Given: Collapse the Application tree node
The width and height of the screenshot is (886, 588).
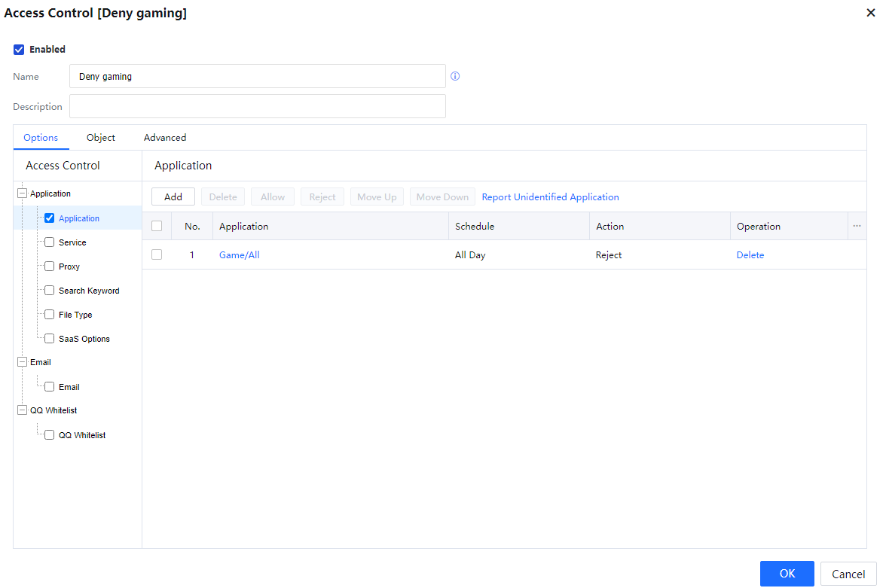Looking at the screenshot, I should (22, 193).
